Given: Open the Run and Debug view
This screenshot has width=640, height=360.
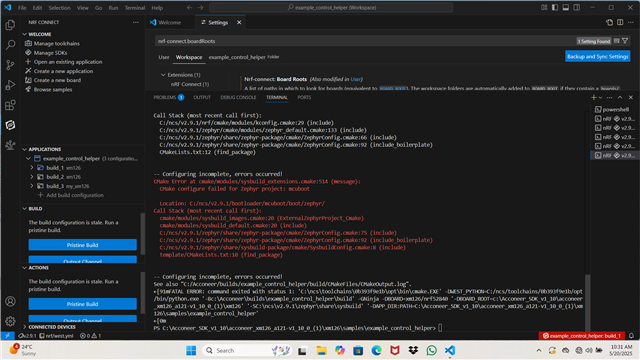Looking at the screenshot, I should pos(10,85).
